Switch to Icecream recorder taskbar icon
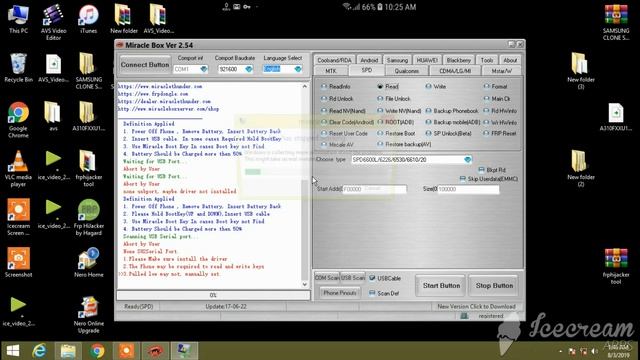Viewport: 640px width, 360px height. tap(126, 351)
